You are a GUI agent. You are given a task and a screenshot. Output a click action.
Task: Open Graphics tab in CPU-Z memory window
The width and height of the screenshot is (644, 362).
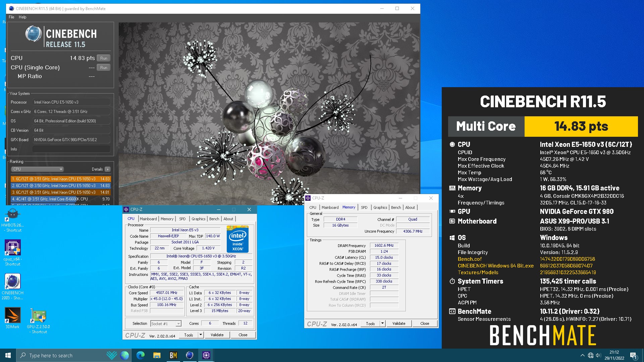pyautogui.click(x=380, y=207)
